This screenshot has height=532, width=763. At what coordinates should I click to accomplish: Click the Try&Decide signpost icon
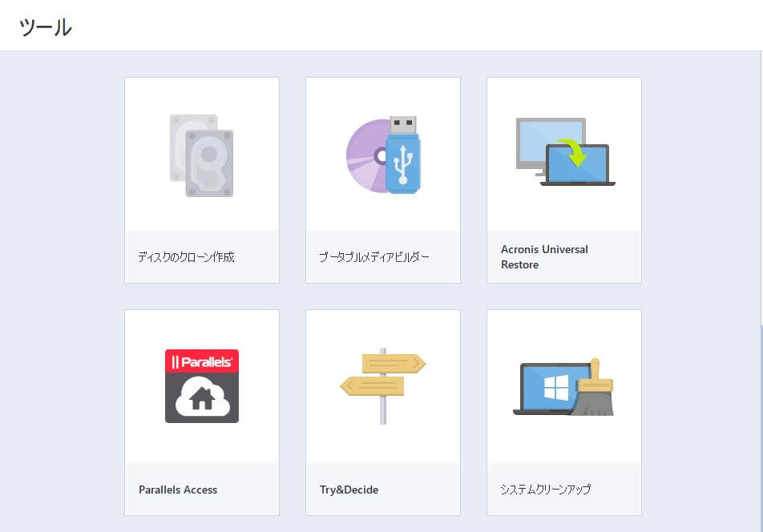click(383, 386)
